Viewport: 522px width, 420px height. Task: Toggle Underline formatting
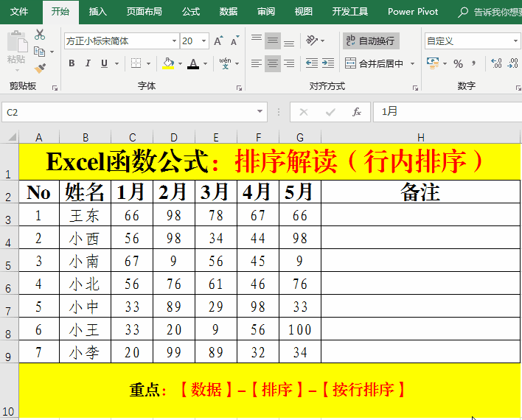pyautogui.click(x=104, y=63)
